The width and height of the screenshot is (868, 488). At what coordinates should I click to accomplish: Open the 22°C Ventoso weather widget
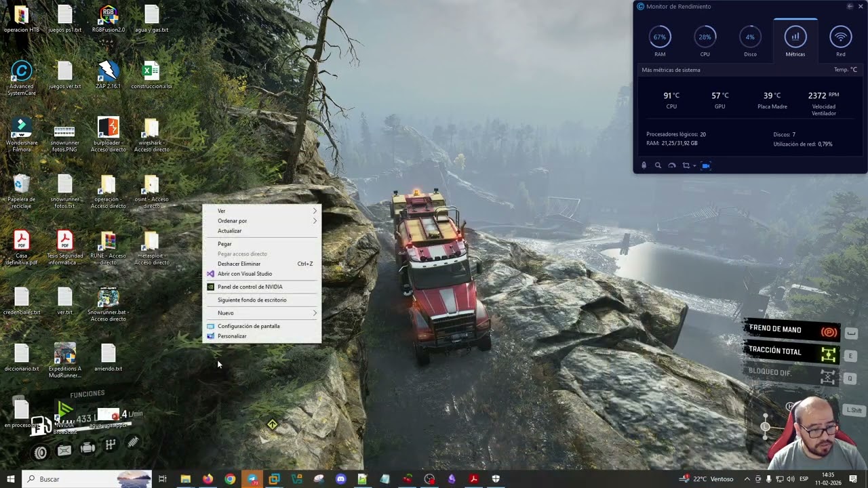coord(707,479)
